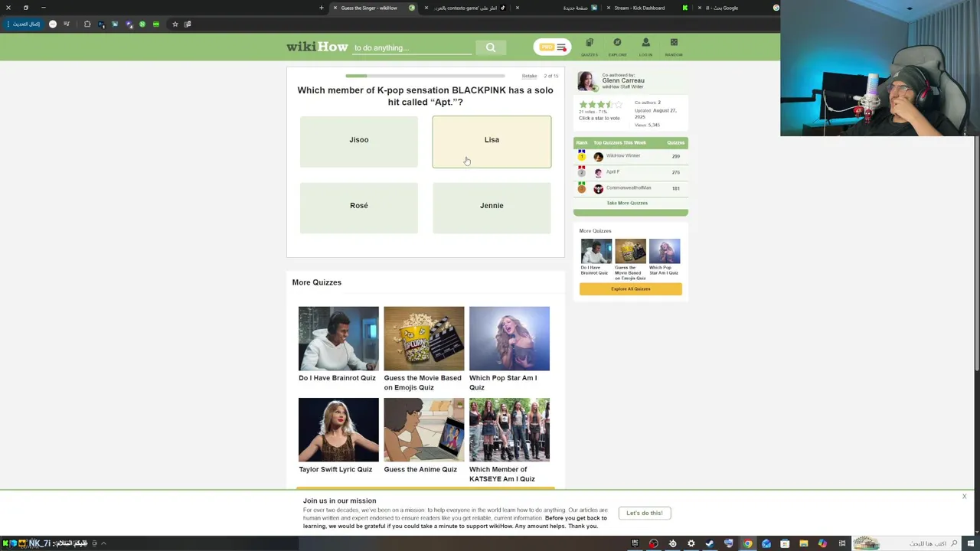
Task: Click the '2 of 15' question counter
Action: click(551, 76)
